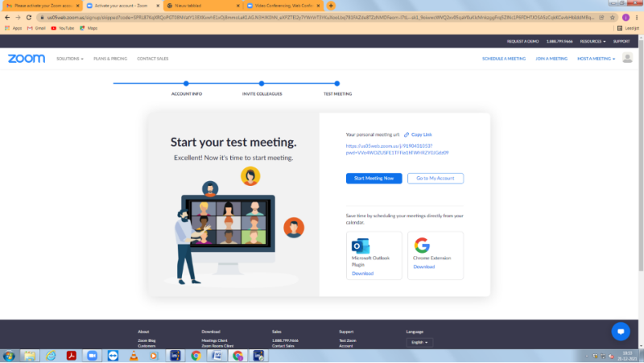Open the Windows Start orb
Viewport: 644px width, 363px height.
pos(9,356)
